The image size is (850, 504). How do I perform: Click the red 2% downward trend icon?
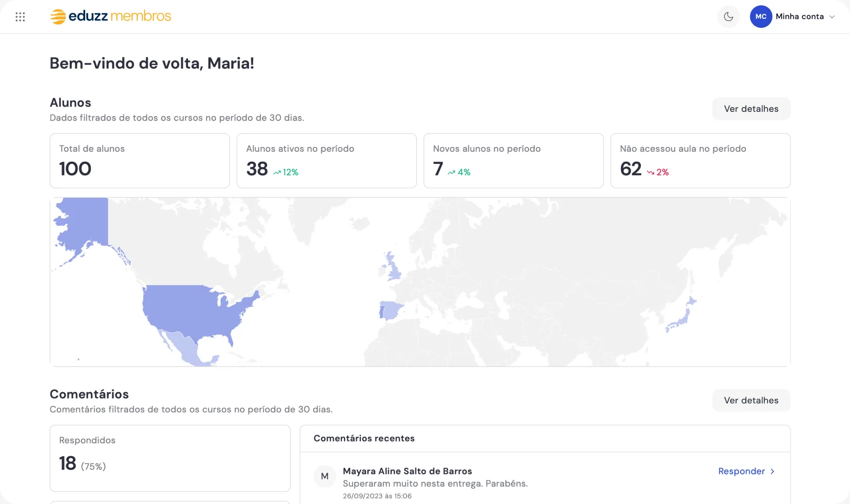click(x=650, y=172)
